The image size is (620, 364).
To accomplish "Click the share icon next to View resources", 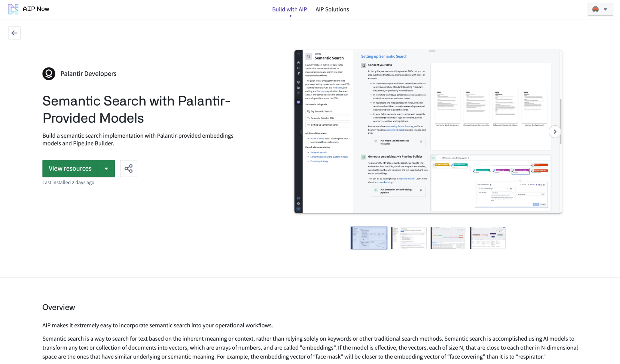I will coord(128,169).
